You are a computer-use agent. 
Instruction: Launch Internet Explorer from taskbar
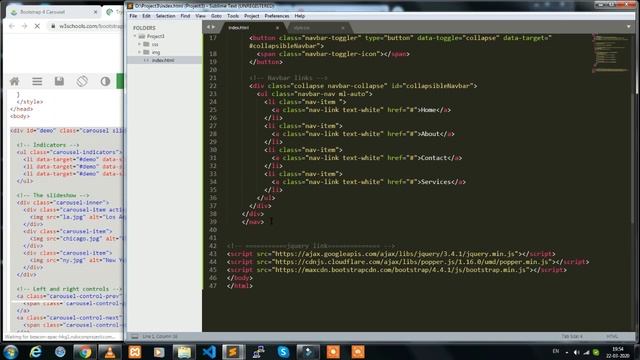(36, 352)
